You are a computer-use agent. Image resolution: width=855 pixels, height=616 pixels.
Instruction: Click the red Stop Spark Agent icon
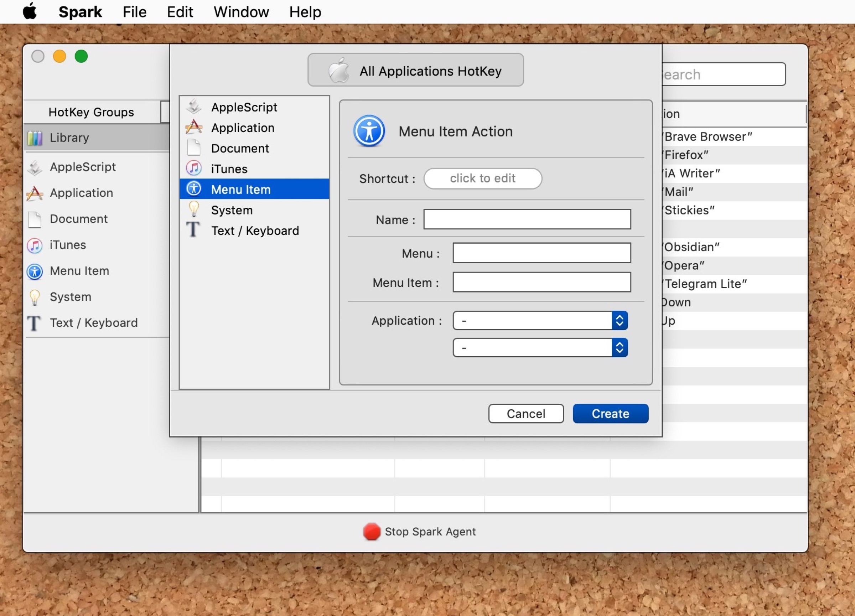371,531
